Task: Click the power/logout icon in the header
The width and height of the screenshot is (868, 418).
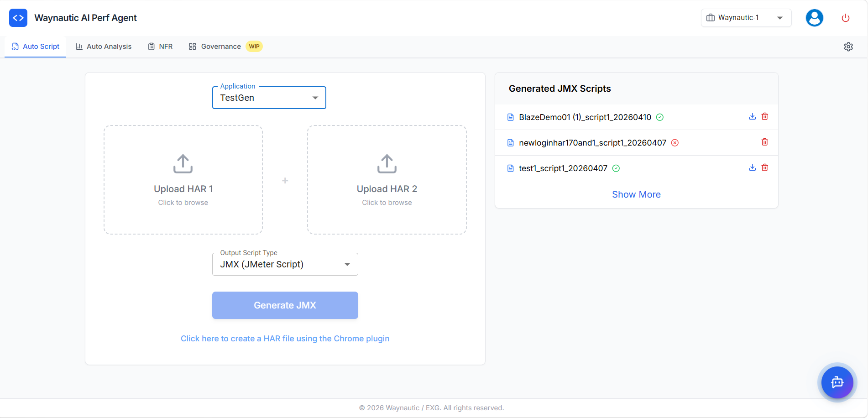Action: (x=845, y=17)
